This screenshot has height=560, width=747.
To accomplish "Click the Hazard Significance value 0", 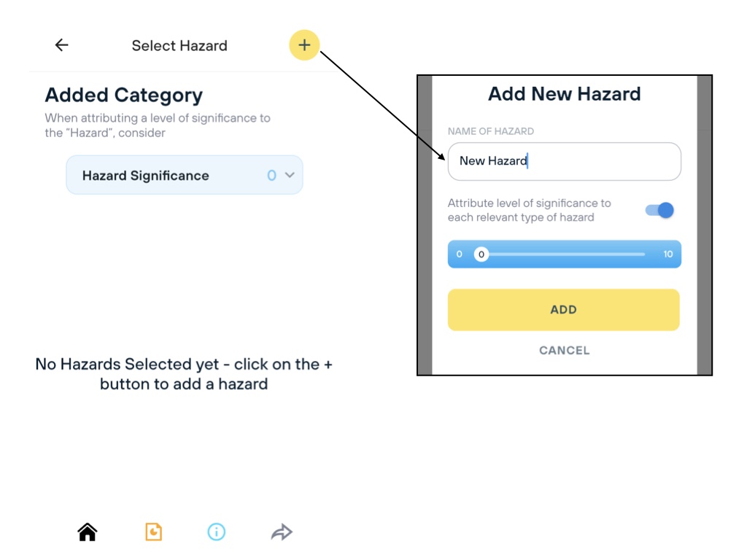I will pyautogui.click(x=271, y=176).
